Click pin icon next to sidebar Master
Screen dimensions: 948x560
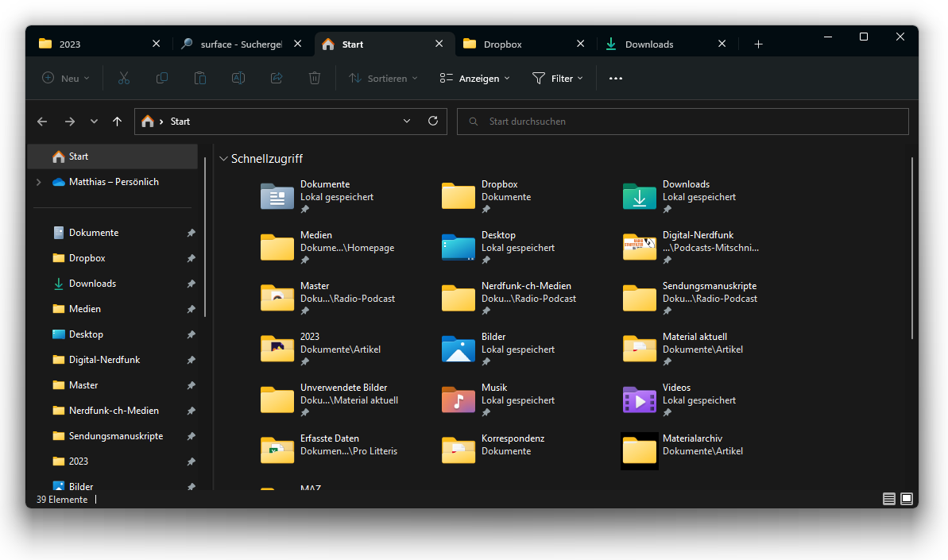tap(191, 384)
